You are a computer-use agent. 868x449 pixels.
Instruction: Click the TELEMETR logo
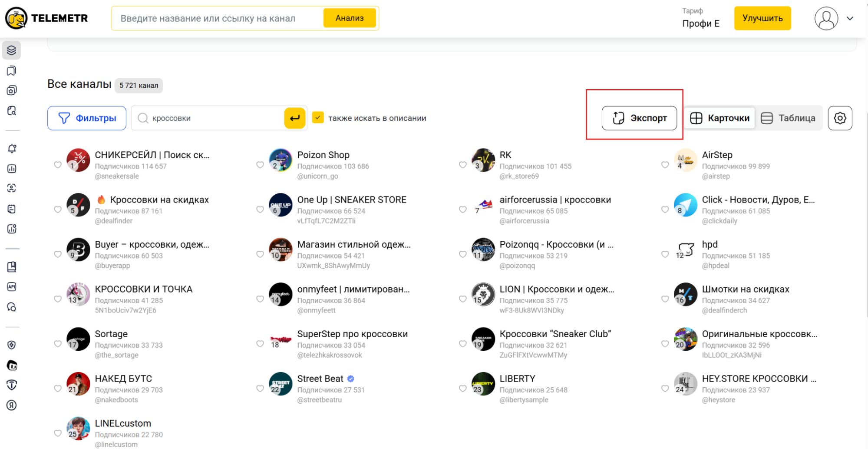(47, 18)
